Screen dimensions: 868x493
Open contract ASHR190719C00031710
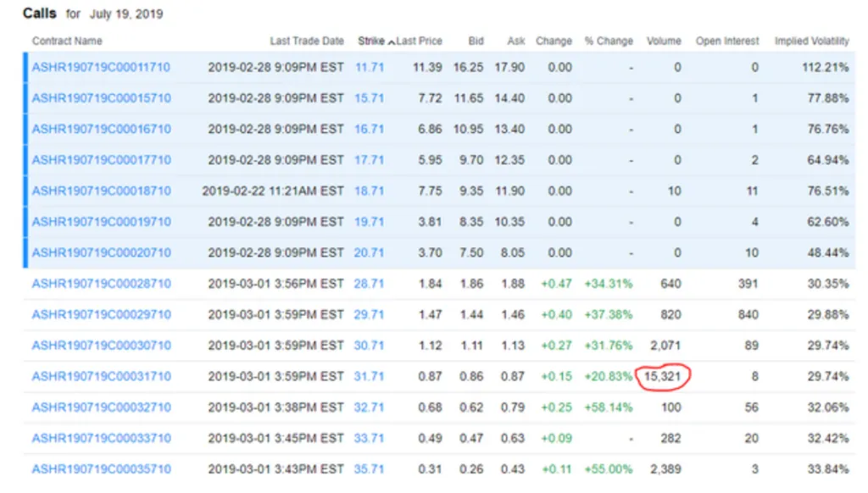click(101, 376)
